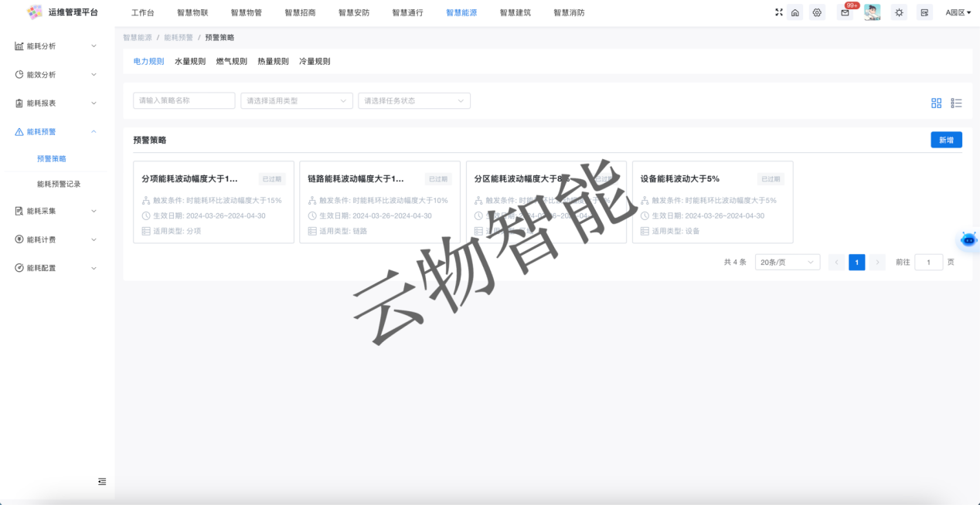Click the 新增 button
Viewport: 980px width, 505px height.
(x=946, y=140)
